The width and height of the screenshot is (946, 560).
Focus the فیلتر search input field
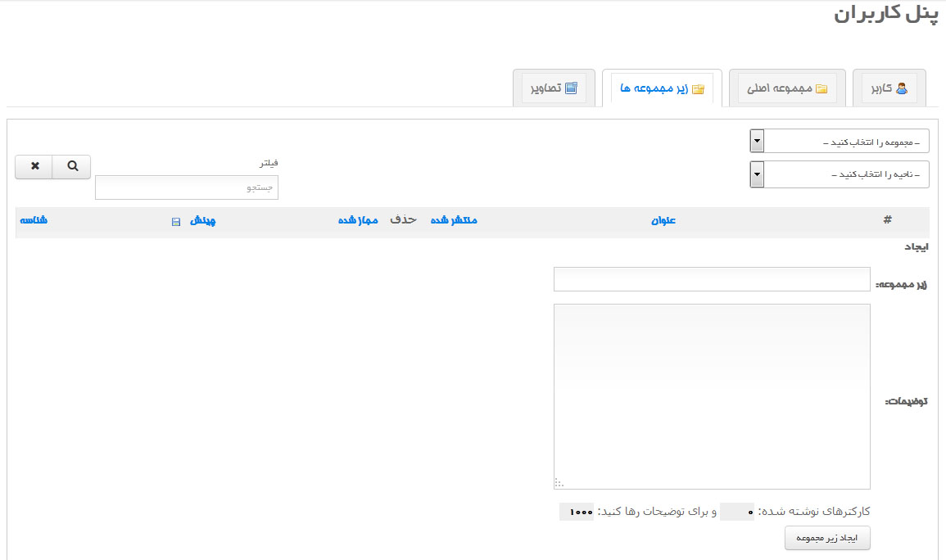tap(187, 187)
